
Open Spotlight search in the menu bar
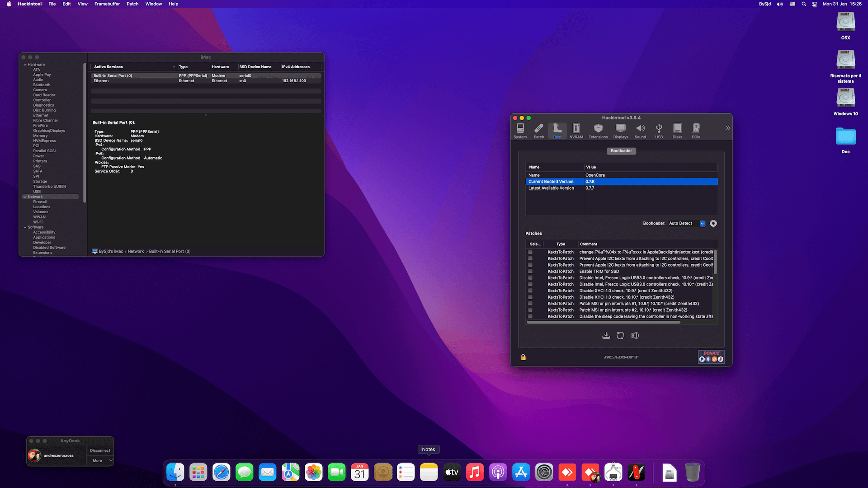(x=804, y=4)
